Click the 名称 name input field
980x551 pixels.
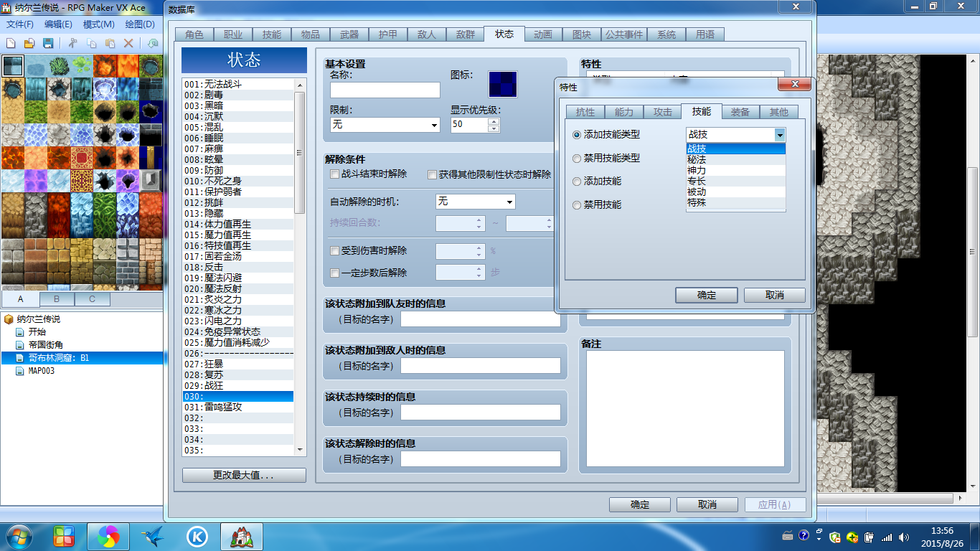point(385,90)
